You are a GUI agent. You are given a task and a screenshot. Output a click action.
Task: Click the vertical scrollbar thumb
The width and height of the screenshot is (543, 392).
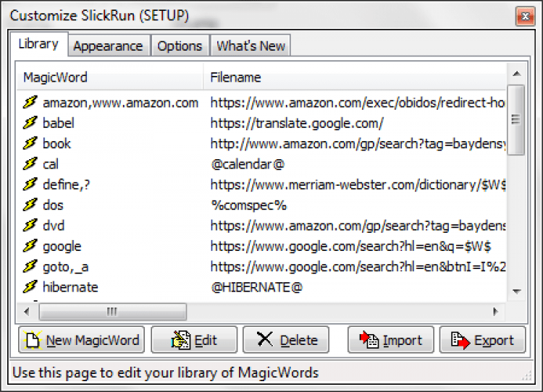[x=516, y=120]
